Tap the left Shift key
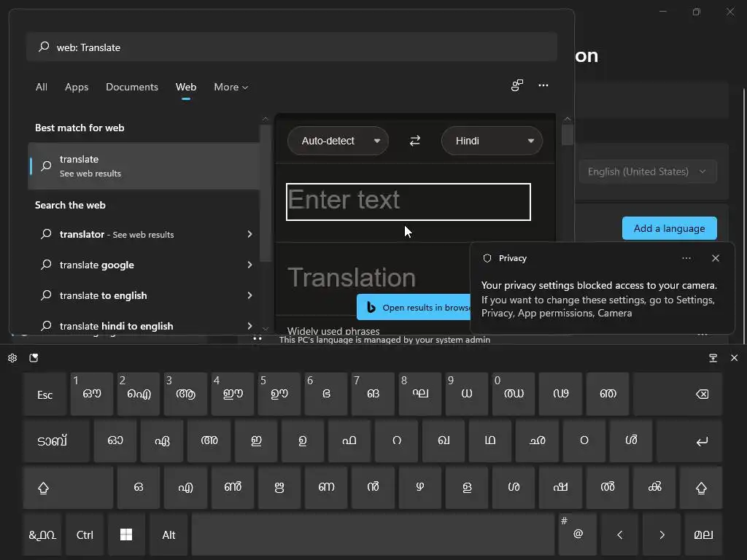Screen dimensions: 747x560 click(68, 488)
